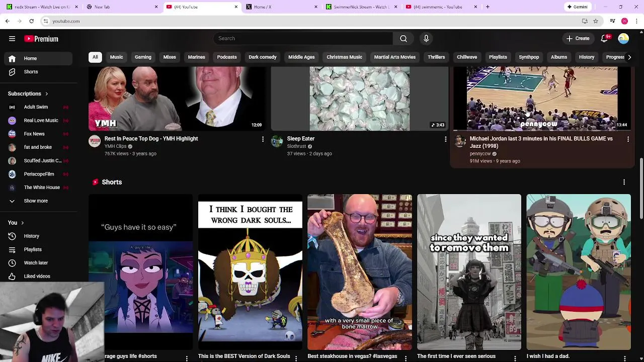Click the Create button
The height and width of the screenshot is (362, 644).
[x=578, y=39]
